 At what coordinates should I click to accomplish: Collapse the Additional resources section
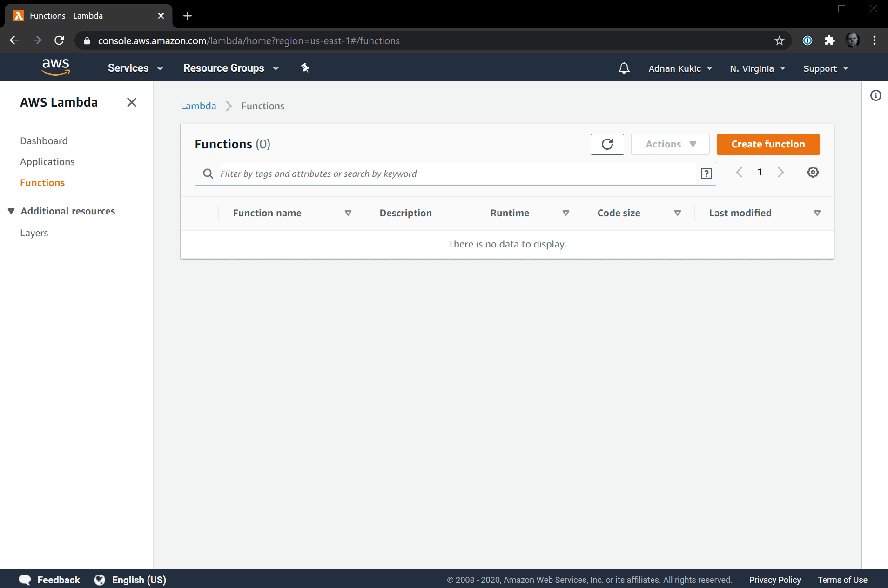12,211
